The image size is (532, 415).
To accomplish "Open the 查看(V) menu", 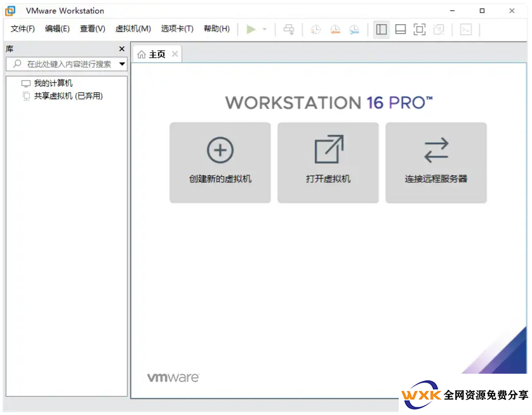I will pyautogui.click(x=93, y=29).
